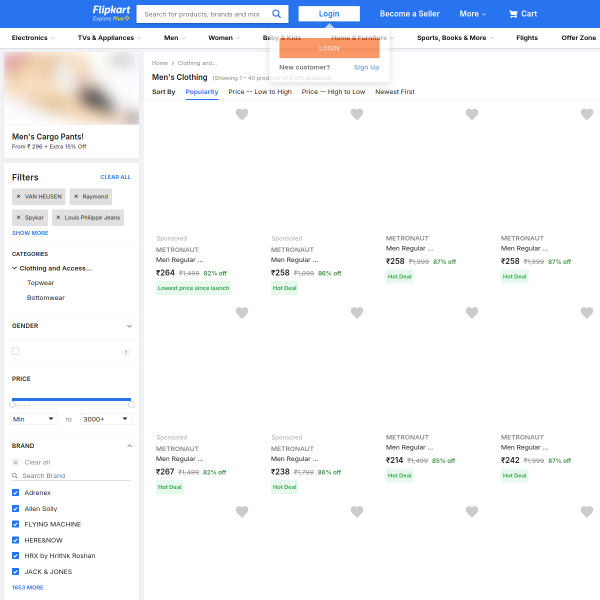Image resolution: width=600 pixels, height=600 pixels.
Task: Click brand Clear all X icon
Action: click(15, 462)
